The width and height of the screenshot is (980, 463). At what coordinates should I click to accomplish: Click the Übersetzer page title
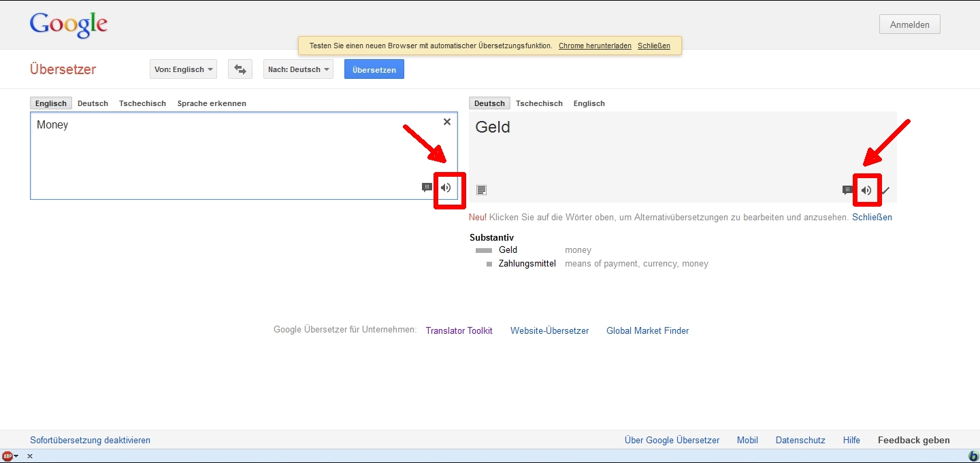pos(63,69)
